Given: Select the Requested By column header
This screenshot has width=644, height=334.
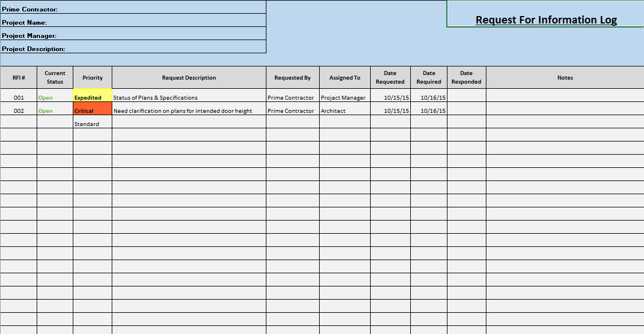Looking at the screenshot, I should pyautogui.click(x=292, y=78).
